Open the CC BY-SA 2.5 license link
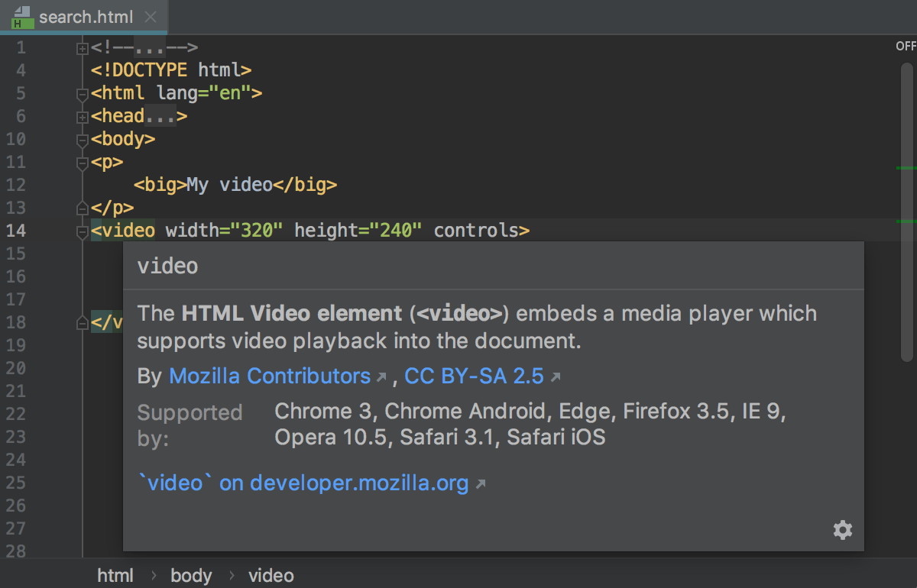This screenshot has height=588, width=917. coord(475,376)
